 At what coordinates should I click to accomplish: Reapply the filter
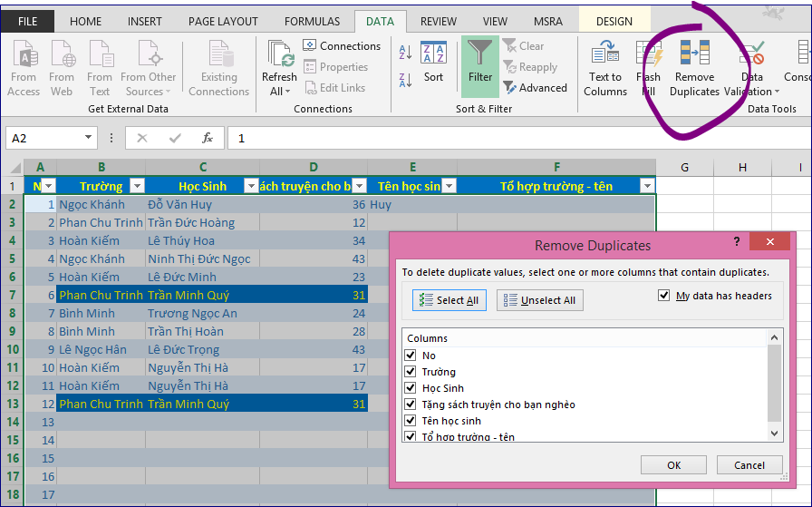point(530,67)
